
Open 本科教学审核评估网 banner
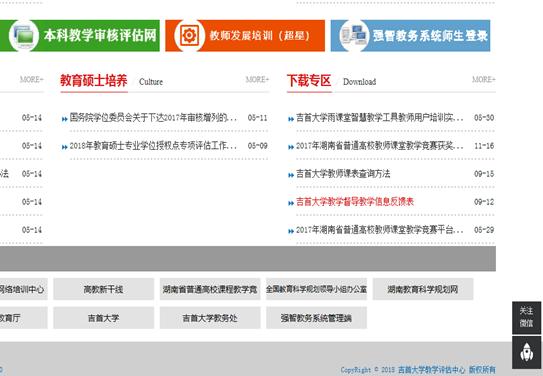pyautogui.click(x=80, y=35)
